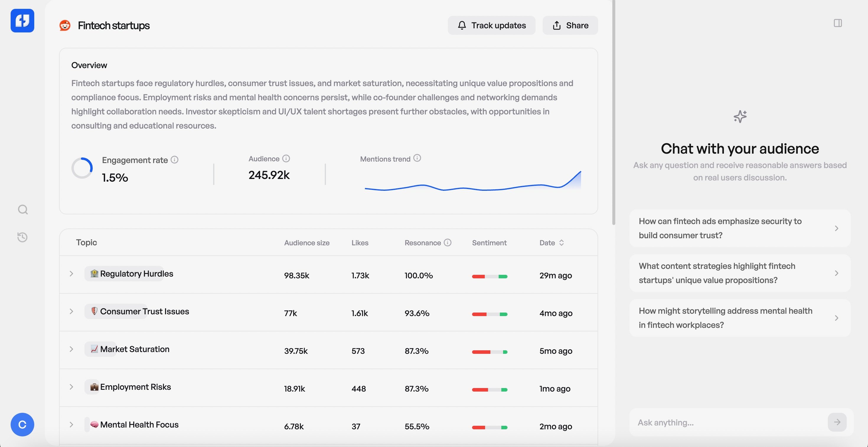Expand the Market Saturation topic row
Screen dimensions: 868x447
pyautogui.click(x=71, y=349)
